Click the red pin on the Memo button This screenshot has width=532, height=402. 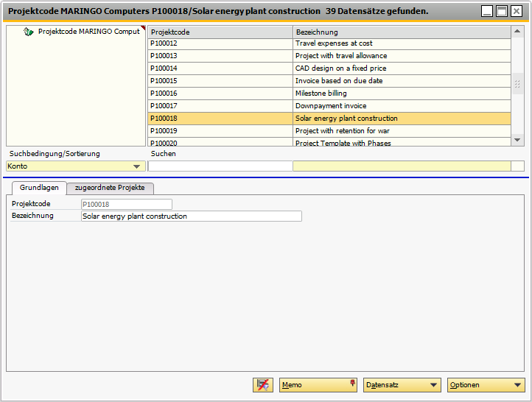[351, 384]
